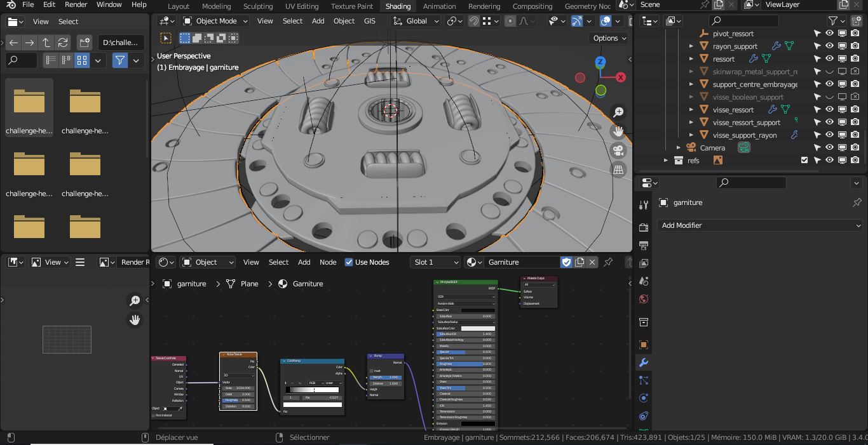The image size is (868, 445).
Task: Click the Camera object icon in the outliner
Action: point(691,147)
